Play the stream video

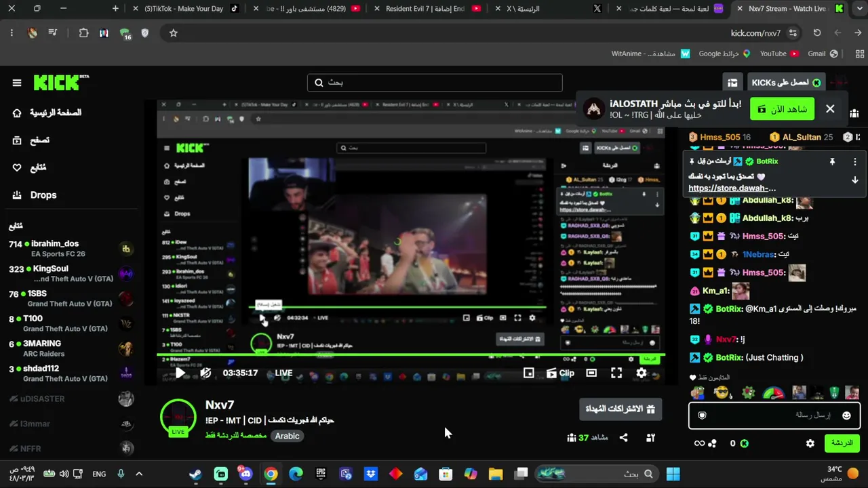pos(180,373)
